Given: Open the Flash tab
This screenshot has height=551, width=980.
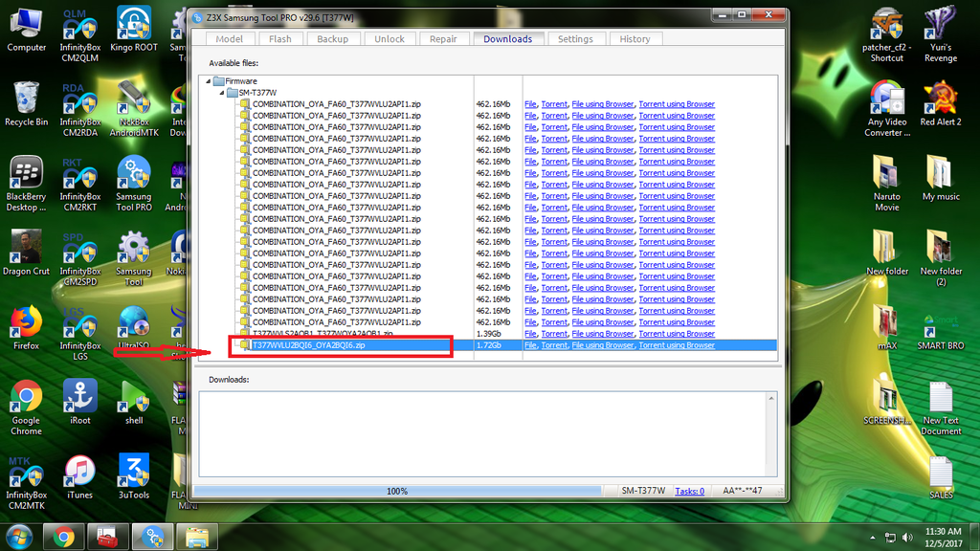Looking at the screenshot, I should (280, 39).
